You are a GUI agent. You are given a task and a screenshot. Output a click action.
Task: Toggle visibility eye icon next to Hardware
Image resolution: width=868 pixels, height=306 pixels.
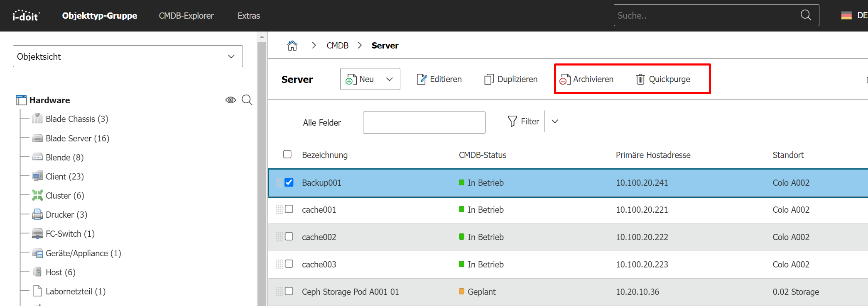[230, 100]
